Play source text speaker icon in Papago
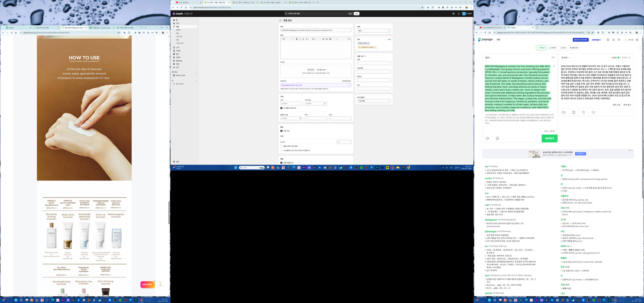This screenshot has width=644, height=303. 487,138
